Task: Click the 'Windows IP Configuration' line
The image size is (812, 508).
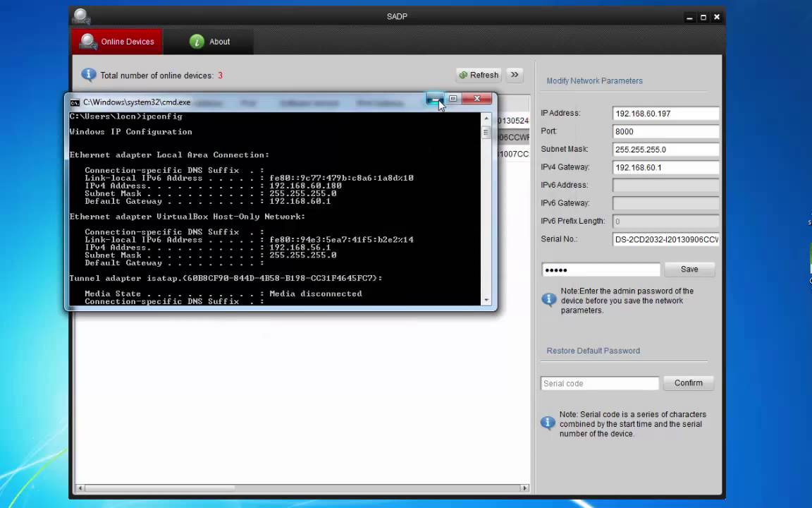Action: point(130,132)
